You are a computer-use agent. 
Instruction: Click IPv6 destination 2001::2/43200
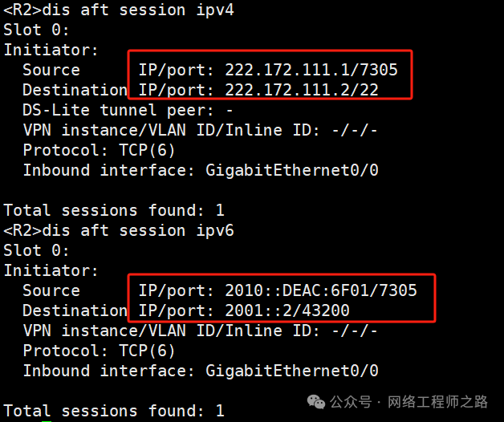click(287, 310)
